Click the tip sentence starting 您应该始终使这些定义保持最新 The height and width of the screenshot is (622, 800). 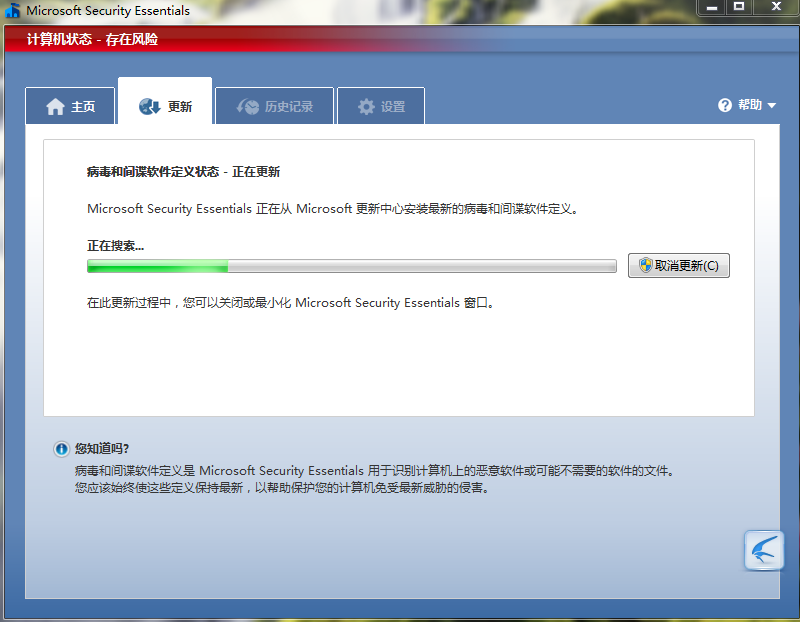coord(282,488)
